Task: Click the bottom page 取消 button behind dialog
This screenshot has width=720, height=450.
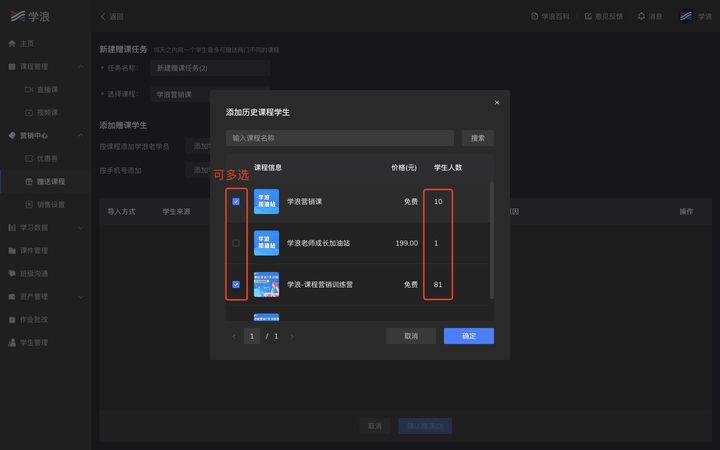Action: click(x=375, y=426)
